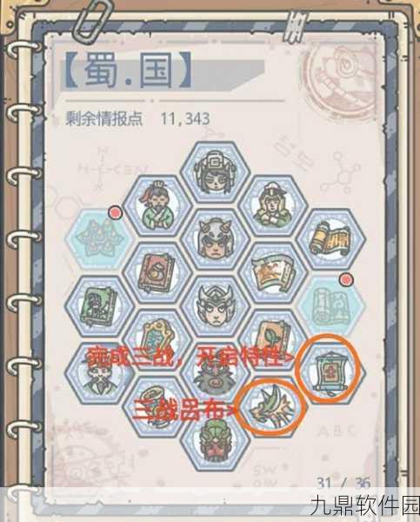The height and width of the screenshot is (522, 420).
Task: Tap the red book with spiral emblem
Action: coord(157,273)
